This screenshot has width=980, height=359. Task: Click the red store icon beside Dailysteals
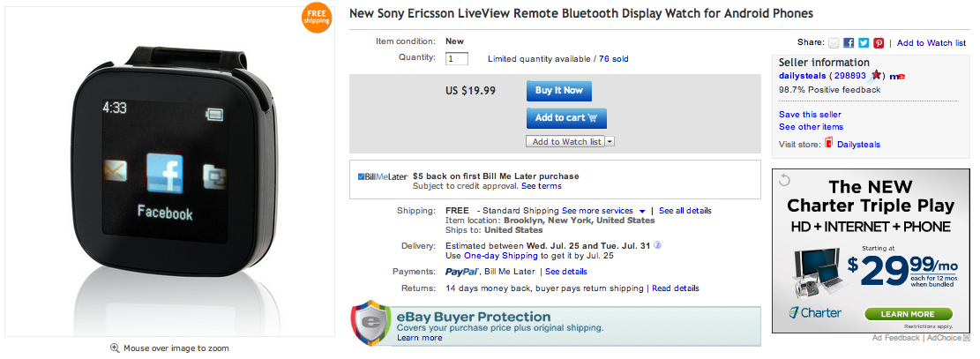point(828,144)
